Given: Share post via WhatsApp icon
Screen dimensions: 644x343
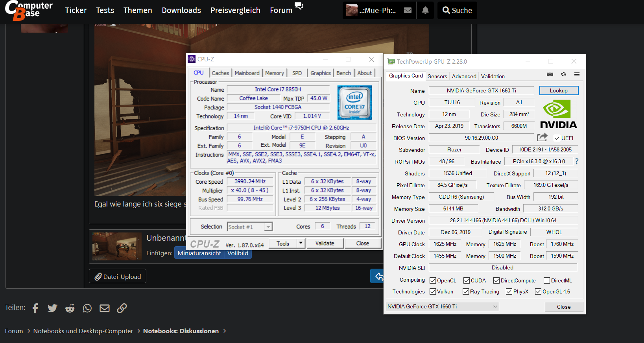Looking at the screenshot, I should coord(87,308).
